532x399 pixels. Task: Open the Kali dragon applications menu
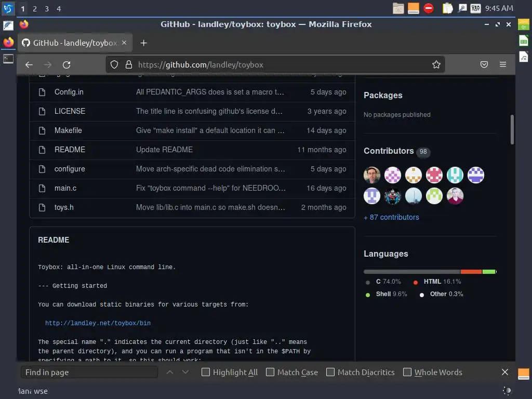[x=8, y=8]
